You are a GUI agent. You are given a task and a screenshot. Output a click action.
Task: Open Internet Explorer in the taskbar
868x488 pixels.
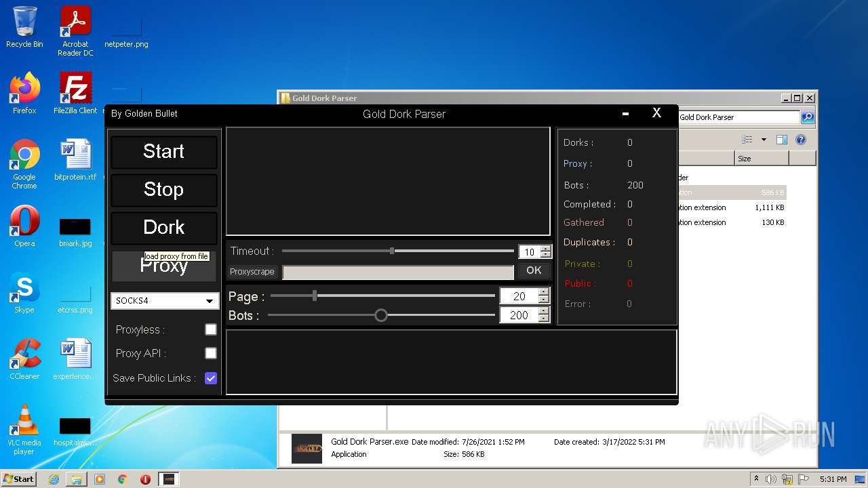tap(54, 479)
